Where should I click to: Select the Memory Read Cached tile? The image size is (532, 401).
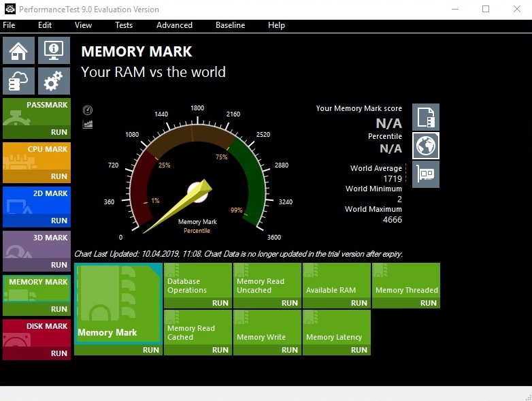(198, 327)
